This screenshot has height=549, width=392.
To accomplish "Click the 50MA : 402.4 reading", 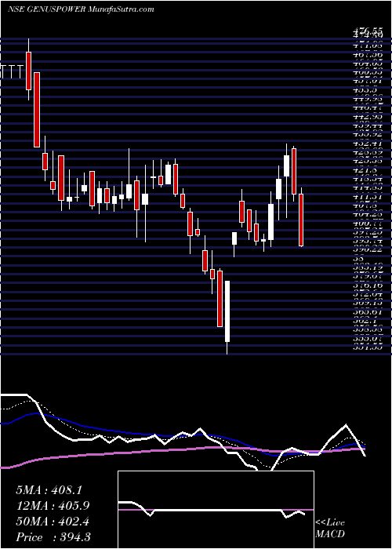I will click(53, 522).
